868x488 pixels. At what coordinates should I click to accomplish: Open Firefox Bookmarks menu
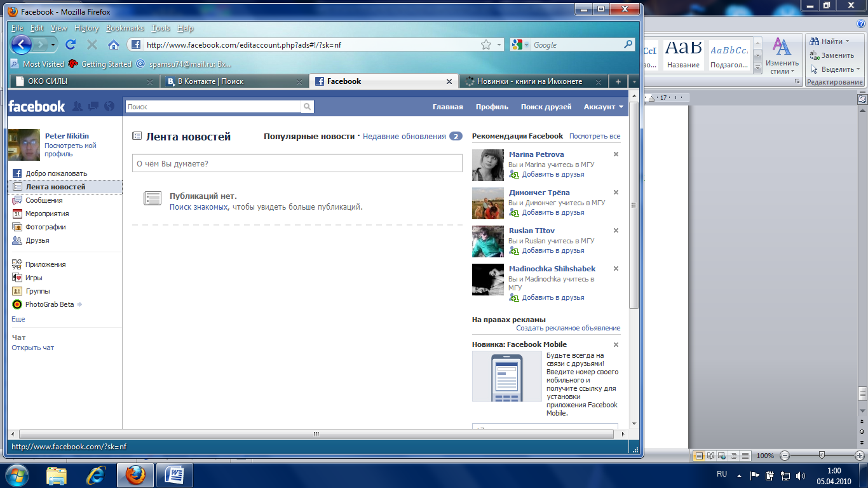pos(125,28)
